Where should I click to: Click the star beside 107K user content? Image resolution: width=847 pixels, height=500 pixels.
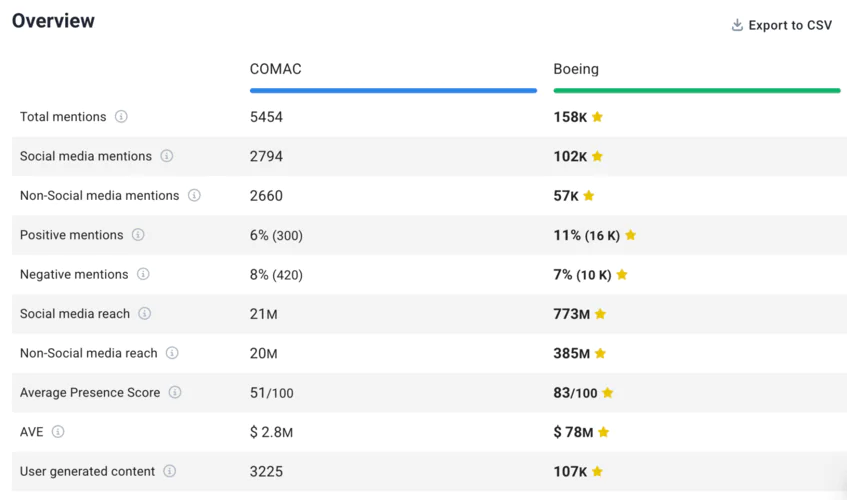tap(597, 471)
